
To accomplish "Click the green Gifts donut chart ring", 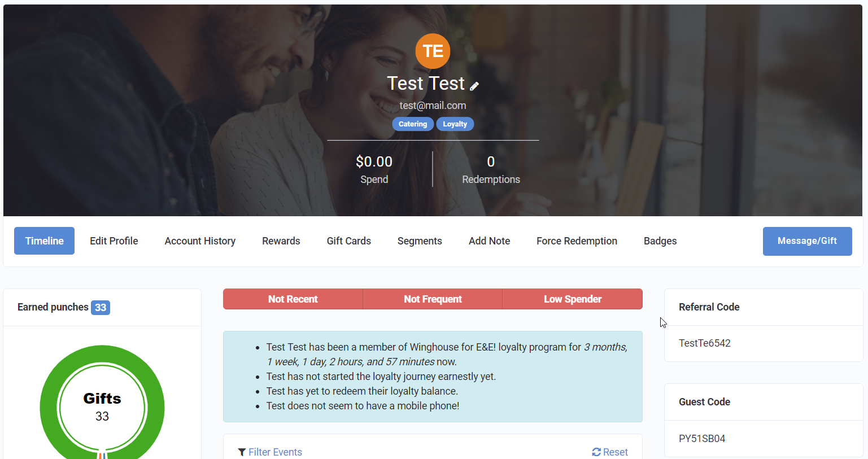I will click(46, 408).
